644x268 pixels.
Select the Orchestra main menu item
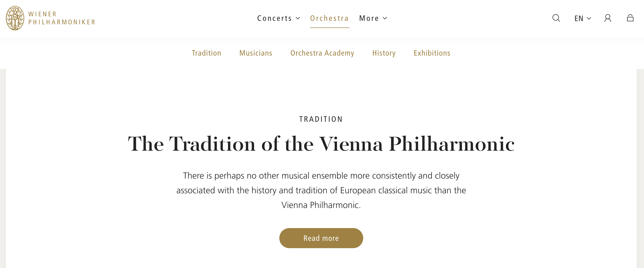pyautogui.click(x=329, y=18)
